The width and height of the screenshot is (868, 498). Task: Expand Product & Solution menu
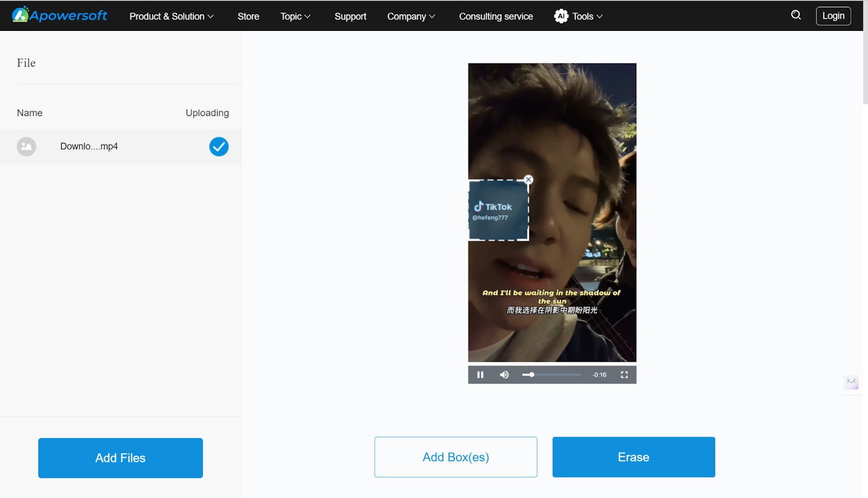171,16
